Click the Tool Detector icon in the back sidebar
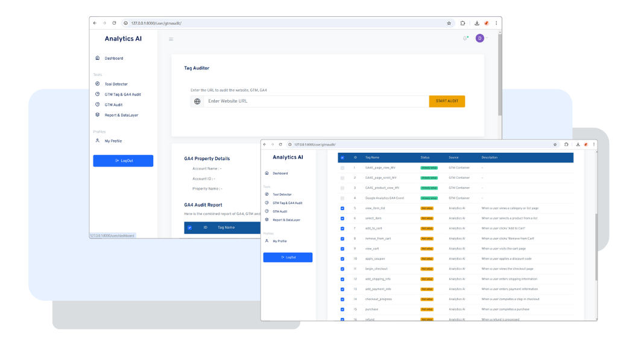 click(x=98, y=84)
